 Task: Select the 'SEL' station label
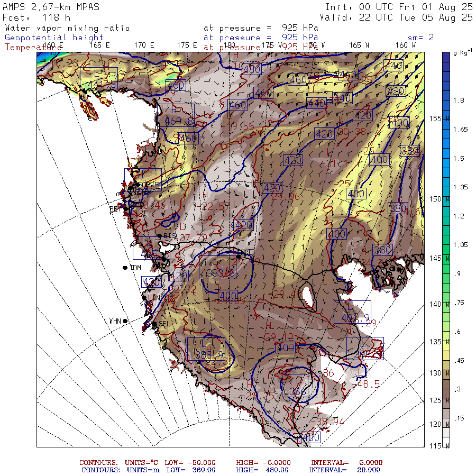coord(164,324)
